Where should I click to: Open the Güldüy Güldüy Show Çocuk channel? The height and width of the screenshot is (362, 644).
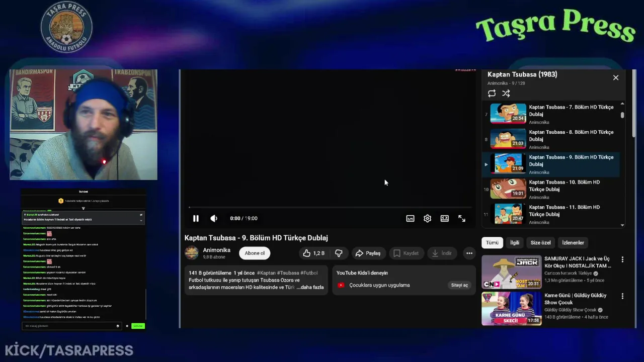(571, 310)
